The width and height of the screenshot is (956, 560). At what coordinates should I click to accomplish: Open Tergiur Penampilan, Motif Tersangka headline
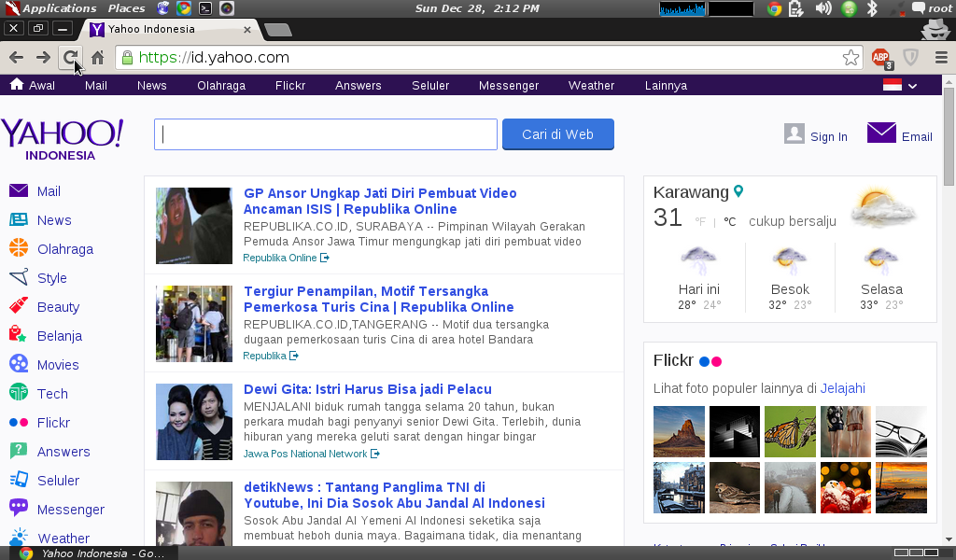(379, 300)
